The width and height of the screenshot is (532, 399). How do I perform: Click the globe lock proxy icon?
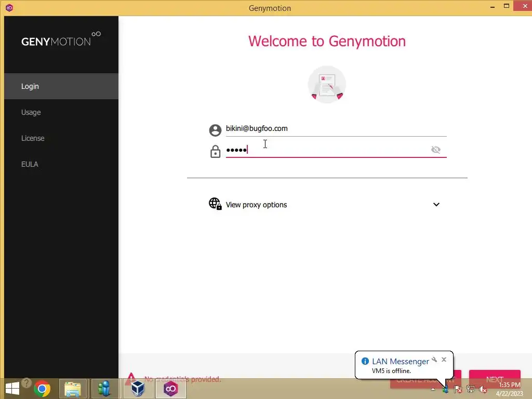(215, 204)
